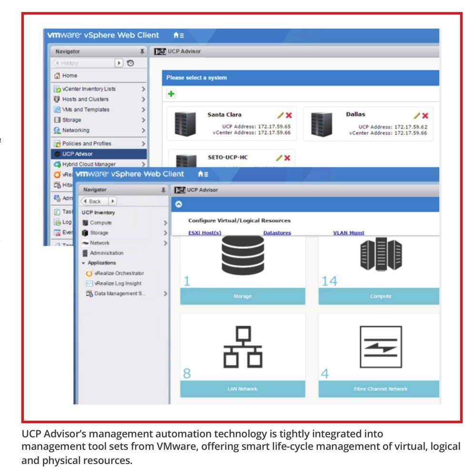
Task: Click the blue Storage tile label
Action: click(243, 296)
